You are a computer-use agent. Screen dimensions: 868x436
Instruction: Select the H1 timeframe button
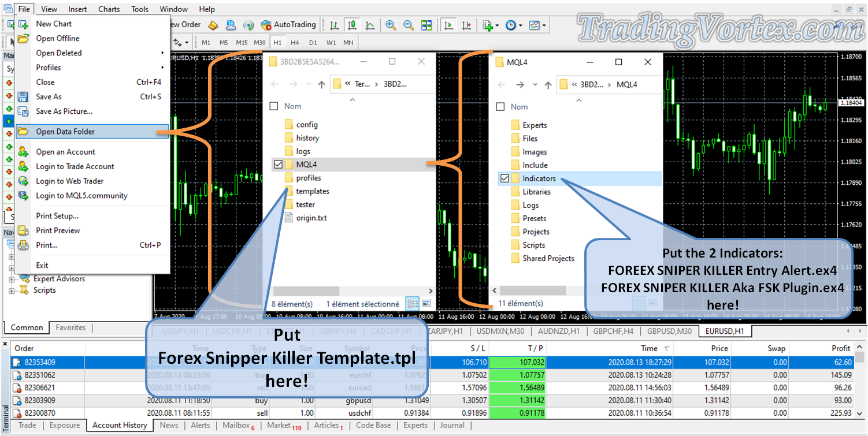[278, 43]
